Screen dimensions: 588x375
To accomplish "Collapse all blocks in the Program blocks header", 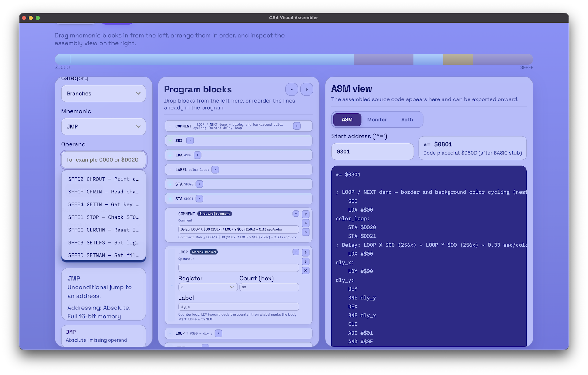I will tap(292, 89).
